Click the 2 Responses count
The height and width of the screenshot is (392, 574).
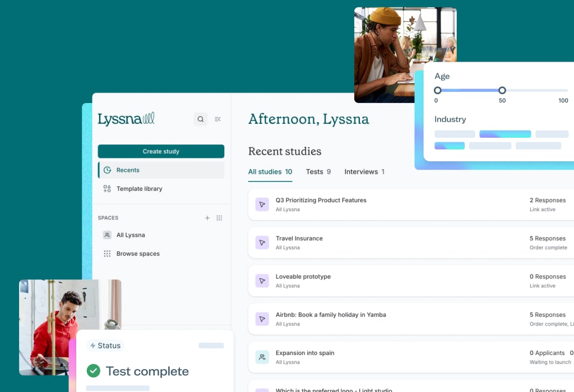(548, 200)
